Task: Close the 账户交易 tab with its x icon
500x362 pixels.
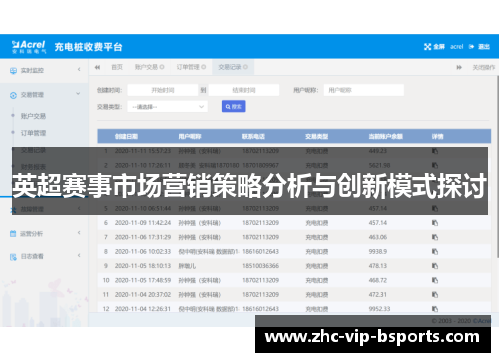Action: click(x=162, y=67)
